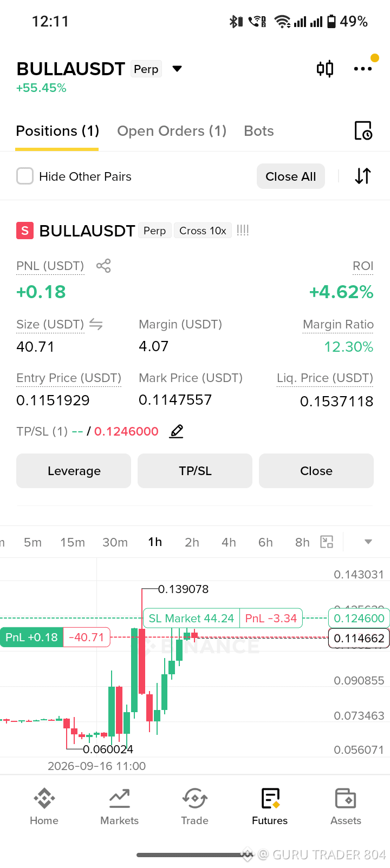Open the three-dot more options menu
The image size is (390, 868).
tap(362, 69)
